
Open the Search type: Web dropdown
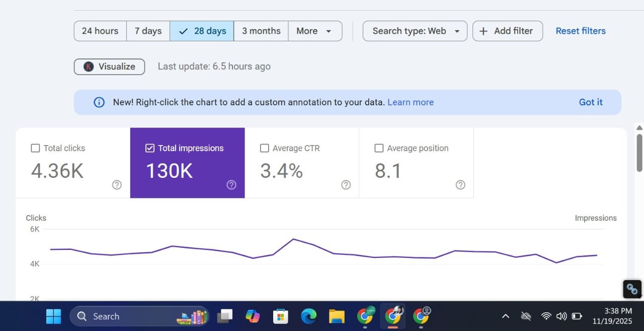coord(415,31)
